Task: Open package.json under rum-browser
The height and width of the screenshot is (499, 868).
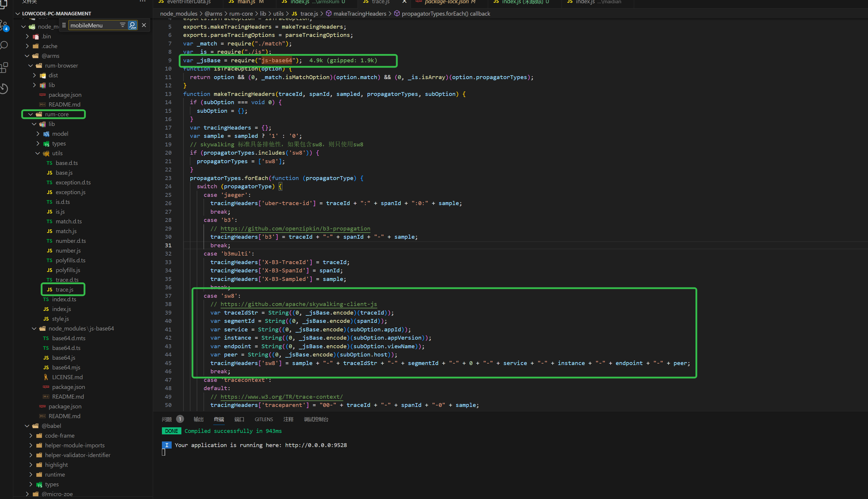Action: pyautogui.click(x=65, y=95)
